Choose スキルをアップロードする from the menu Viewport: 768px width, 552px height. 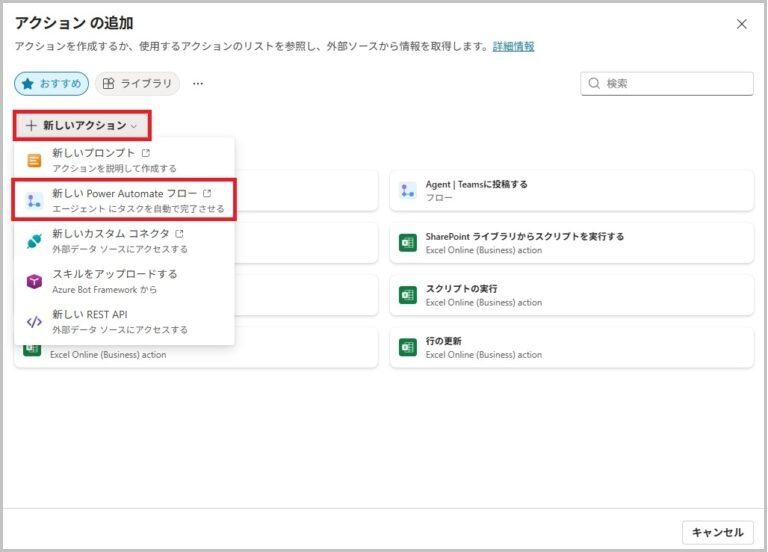(114, 281)
